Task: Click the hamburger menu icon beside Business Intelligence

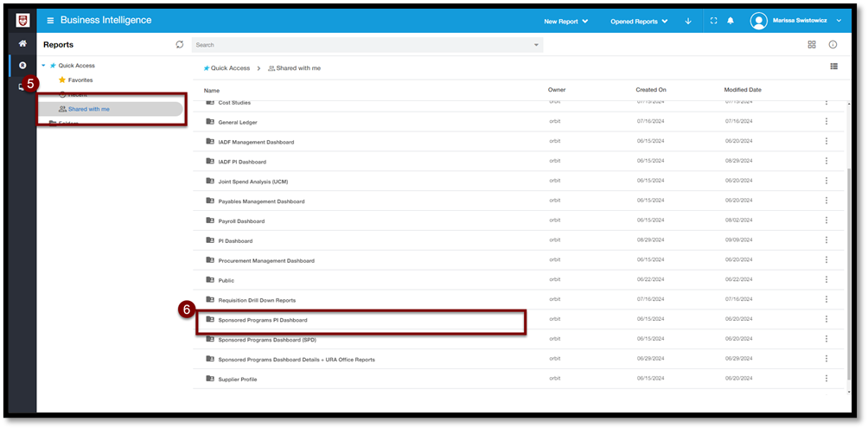Action: click(50, 21)
